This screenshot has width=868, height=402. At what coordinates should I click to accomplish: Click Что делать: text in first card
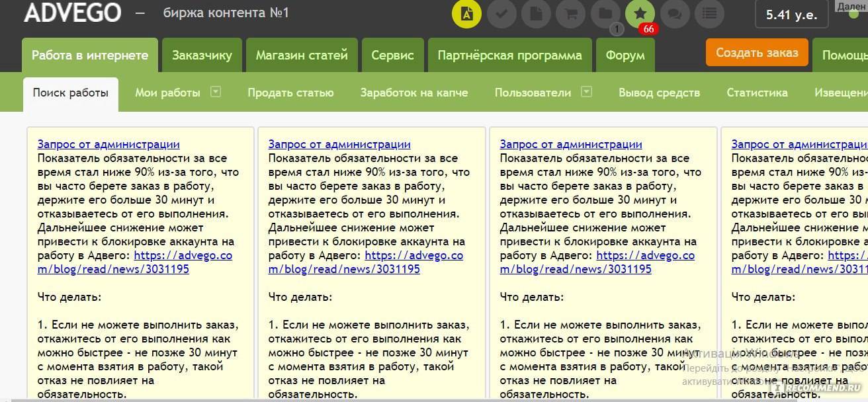[69, 297]
